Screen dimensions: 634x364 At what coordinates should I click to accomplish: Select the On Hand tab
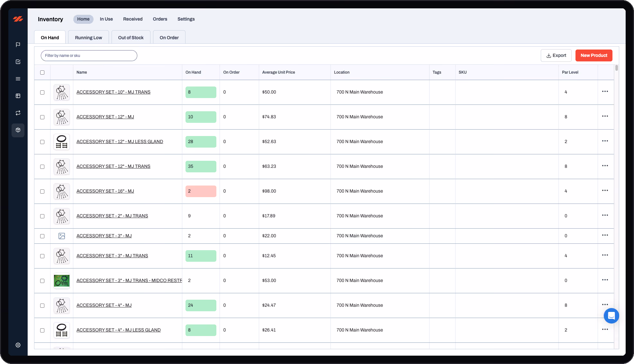(50, 37)
